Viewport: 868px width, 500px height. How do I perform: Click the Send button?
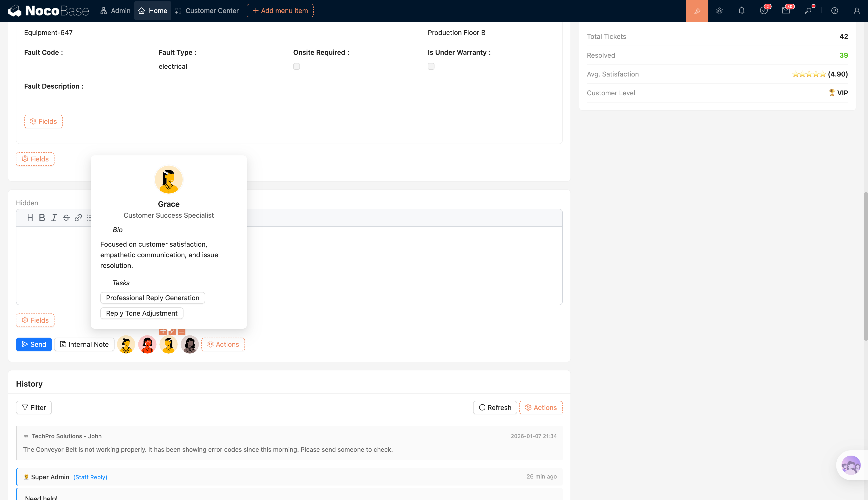pyautogui.click(x=34, y=344)
